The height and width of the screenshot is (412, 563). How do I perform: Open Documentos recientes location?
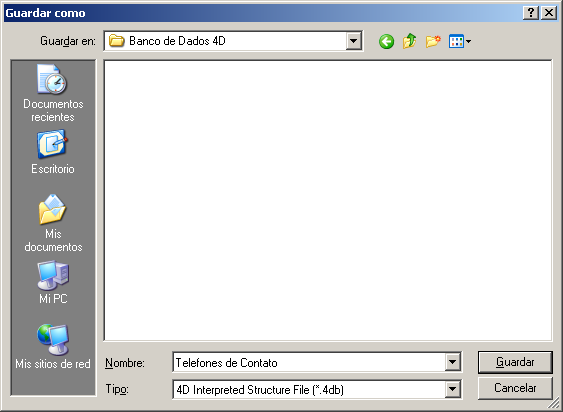pos(53,93)
